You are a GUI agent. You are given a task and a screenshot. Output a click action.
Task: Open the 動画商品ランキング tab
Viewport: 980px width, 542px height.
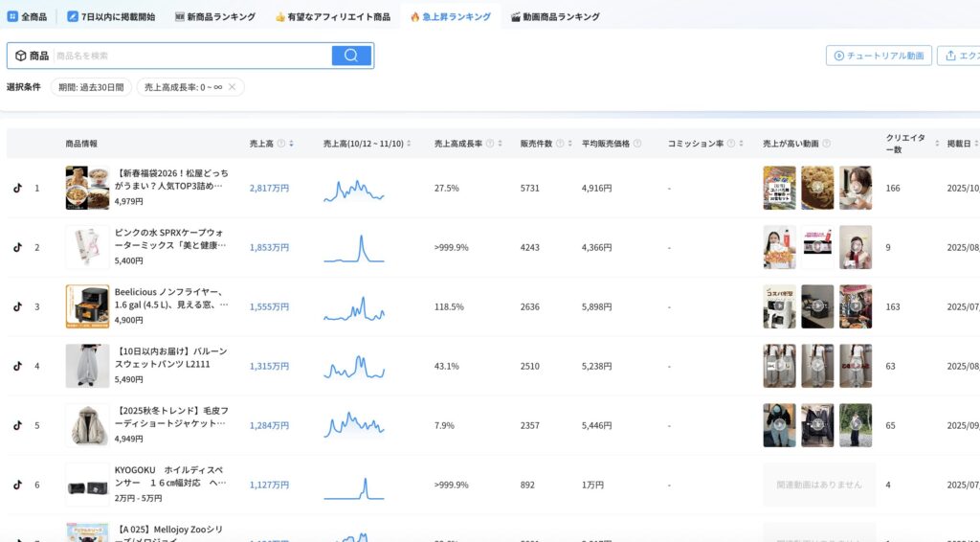555,16
